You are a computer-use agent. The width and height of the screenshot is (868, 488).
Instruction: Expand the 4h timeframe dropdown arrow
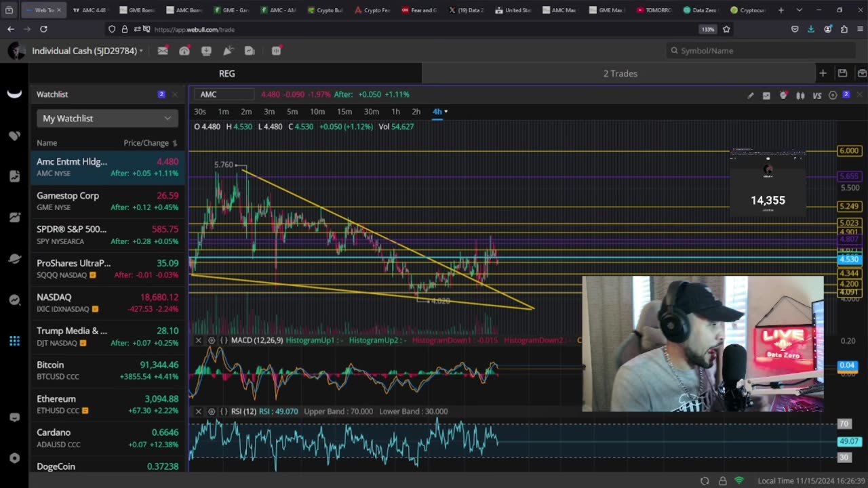coord(446,112)
